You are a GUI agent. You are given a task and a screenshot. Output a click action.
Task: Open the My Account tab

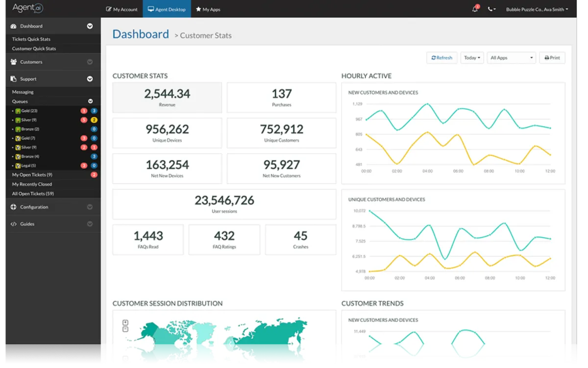pyautogui.click(x=122, y=9)
